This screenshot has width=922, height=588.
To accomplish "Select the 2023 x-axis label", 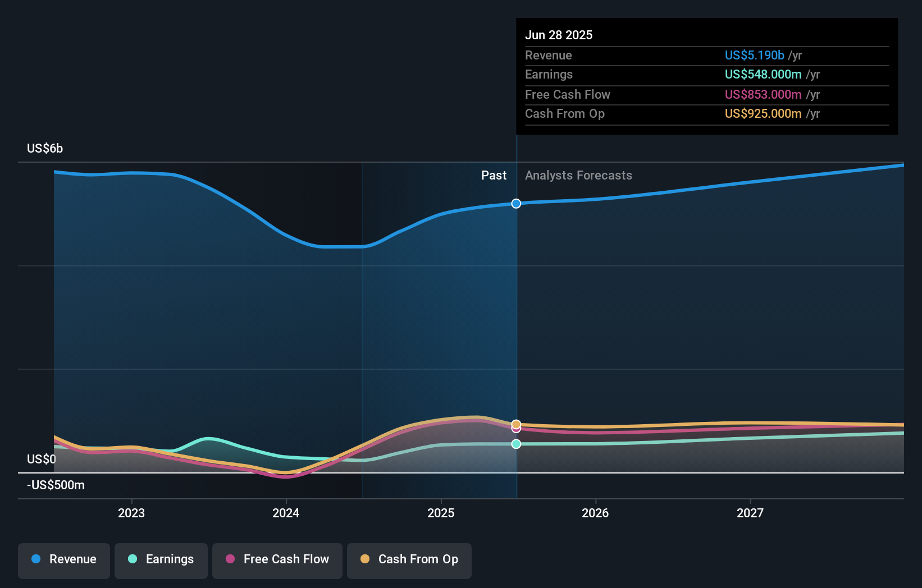I will [131, 513].
